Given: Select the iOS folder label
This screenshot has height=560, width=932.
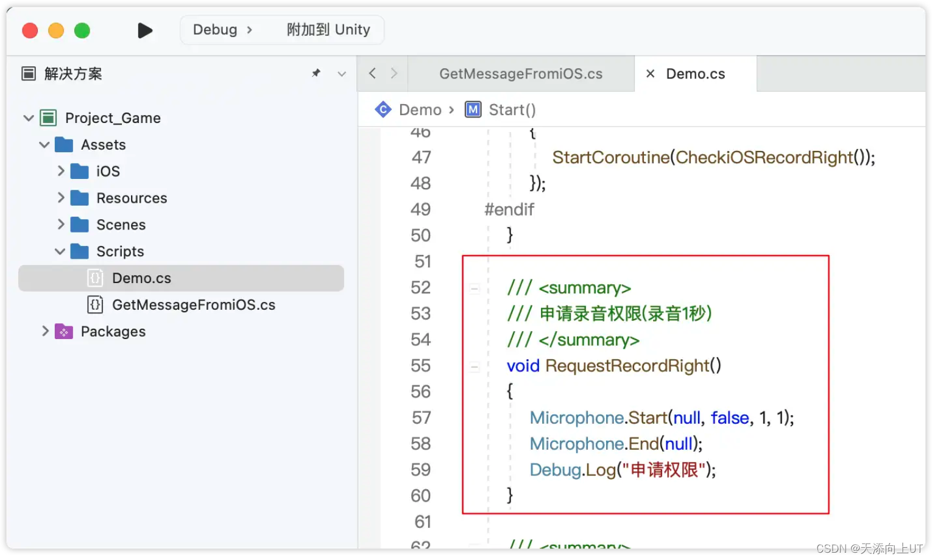Looking at the screenshot, I should pyautogui.click(x=108, y=171).
